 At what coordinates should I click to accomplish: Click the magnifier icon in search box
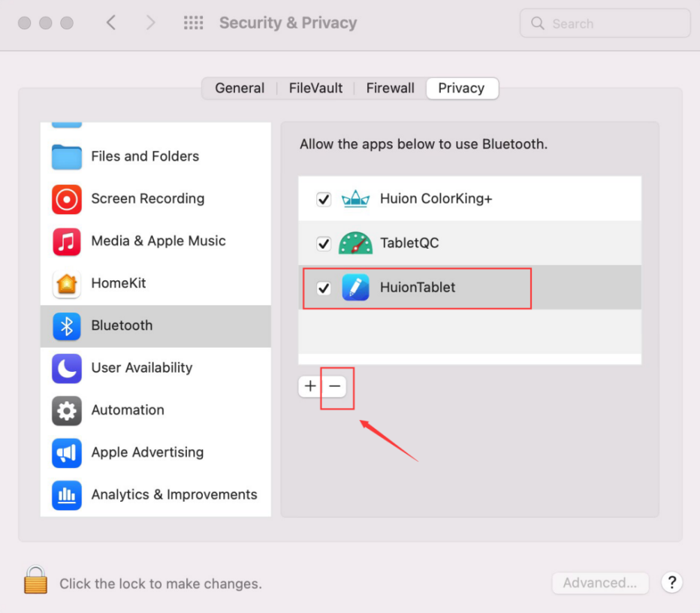pyautogui.click(x=538, y=23)
